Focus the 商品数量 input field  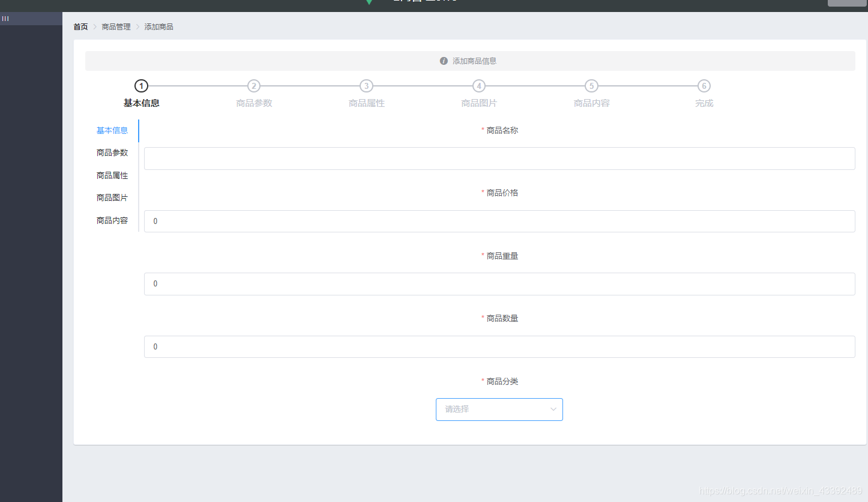point(499,346)
